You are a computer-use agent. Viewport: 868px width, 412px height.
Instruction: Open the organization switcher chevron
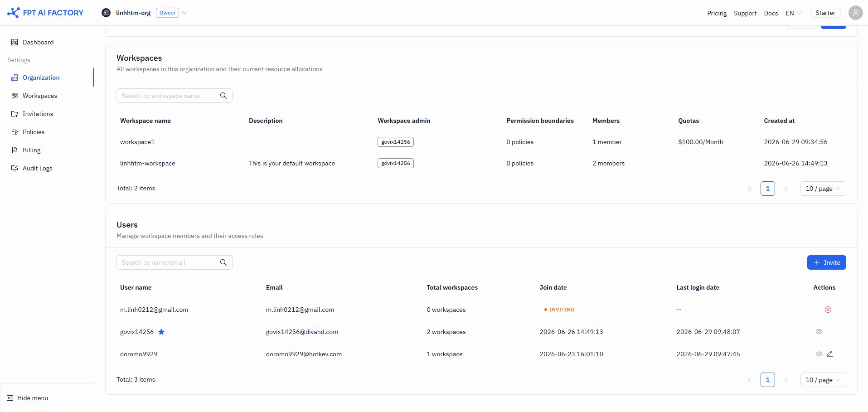pyautogui.click(x=184, y=13)
